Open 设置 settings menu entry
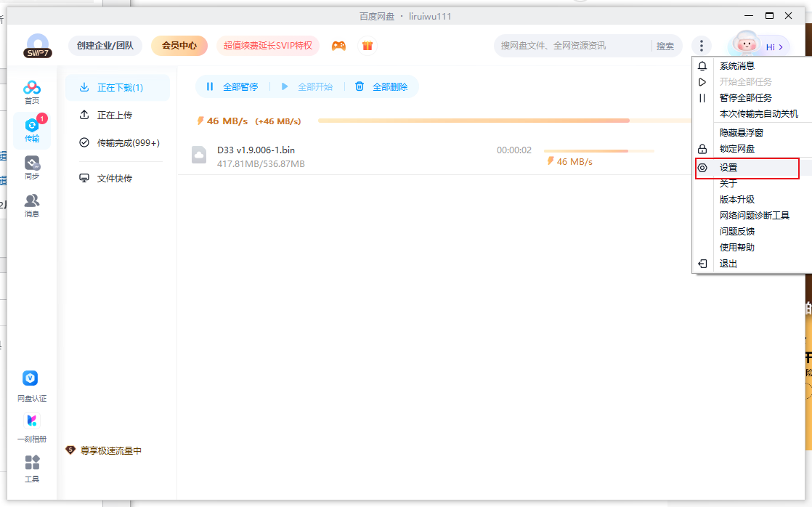 click(747, 168)
